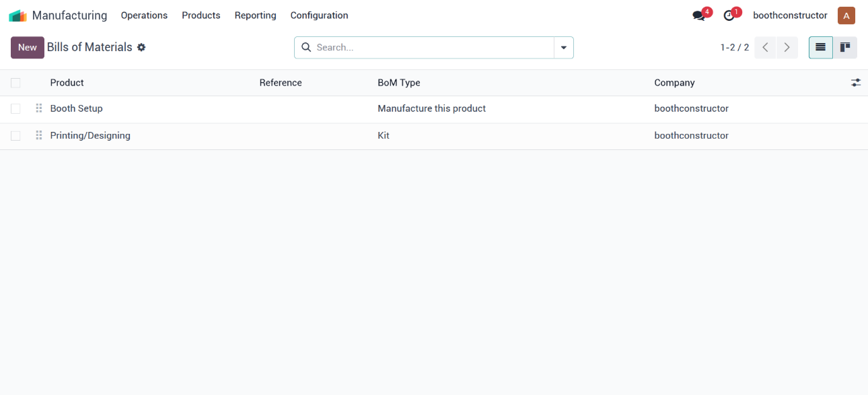Click the drag handle of Booth Setup
Image resolution: width=868 pixels, height=395 pixels.
click(39, 108)
